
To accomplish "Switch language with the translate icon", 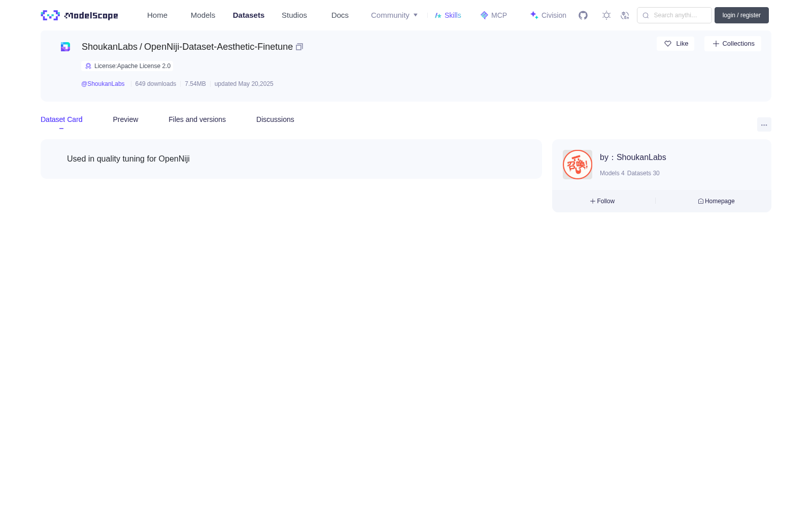I will pos(625,15).
